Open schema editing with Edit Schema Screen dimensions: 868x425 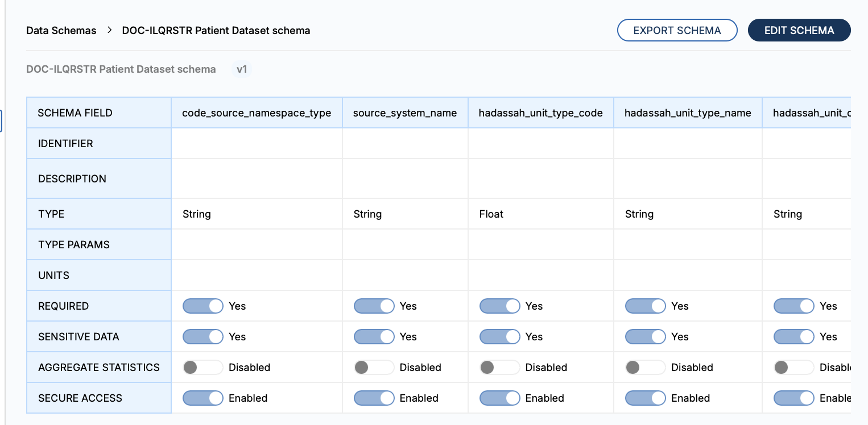(x=799, y=30)
